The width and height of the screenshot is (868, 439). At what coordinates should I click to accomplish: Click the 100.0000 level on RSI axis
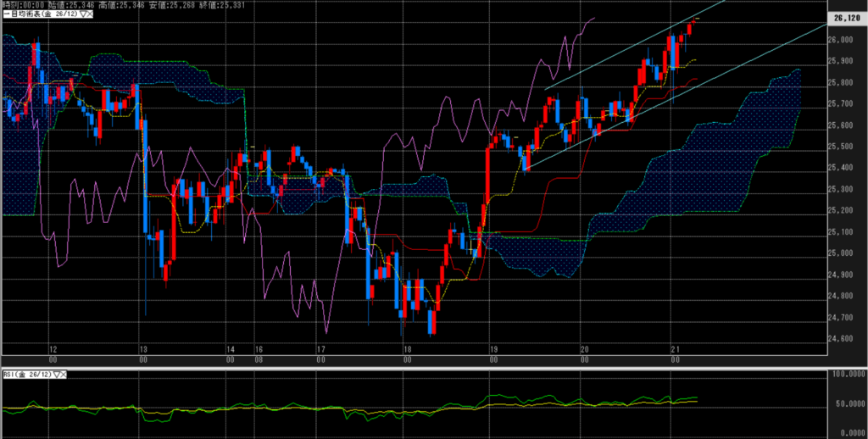pos(846,373)
